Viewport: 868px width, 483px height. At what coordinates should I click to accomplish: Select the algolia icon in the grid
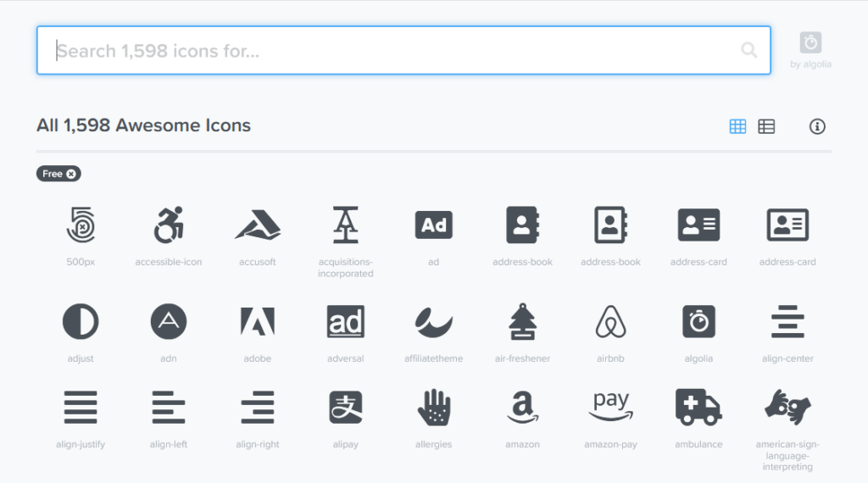pos(698,321)
